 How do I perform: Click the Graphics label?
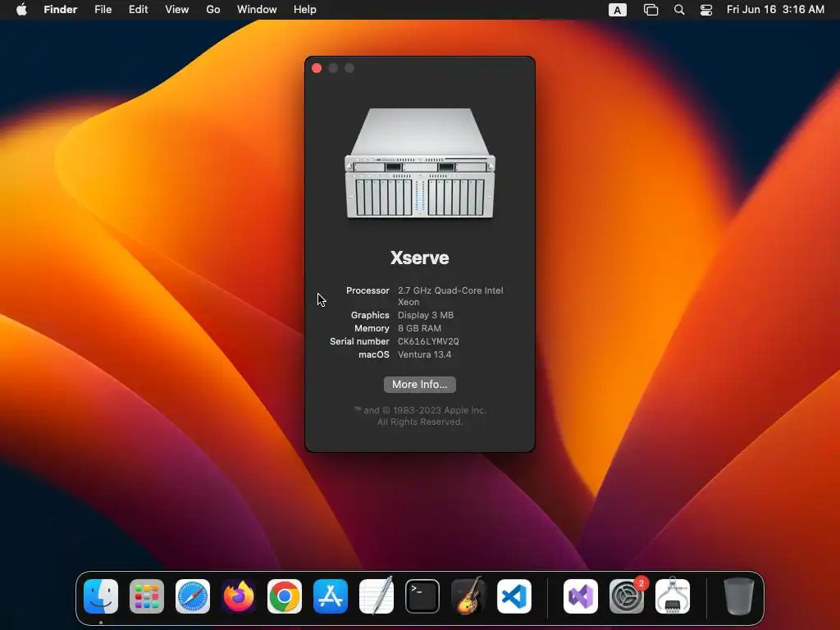click(x=370, y=315)
